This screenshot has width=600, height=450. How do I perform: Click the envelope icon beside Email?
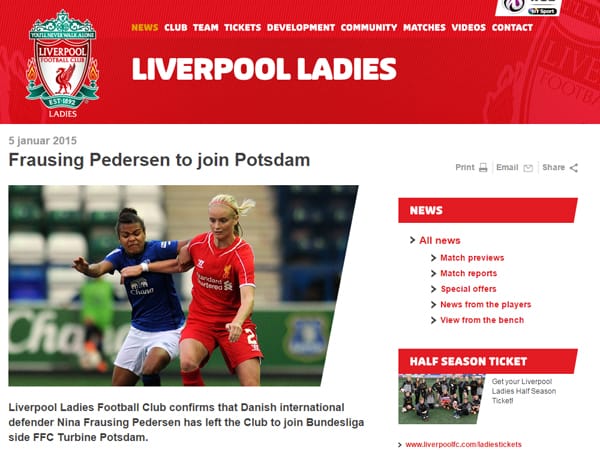[528, 168]
